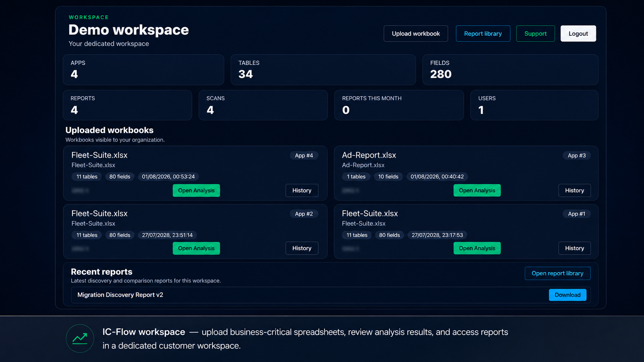The image size is (644, 362).
Task: Click the APPS stat card
Action: (x=143, y=70)
